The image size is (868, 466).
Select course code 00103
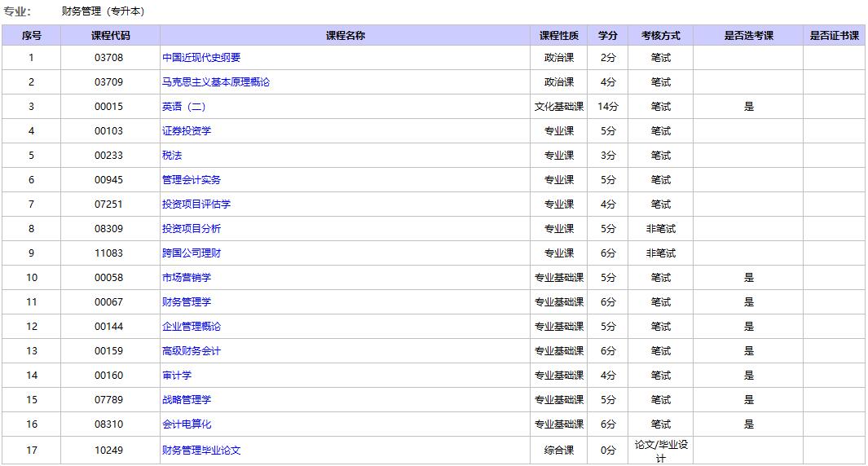click(109, 130)
